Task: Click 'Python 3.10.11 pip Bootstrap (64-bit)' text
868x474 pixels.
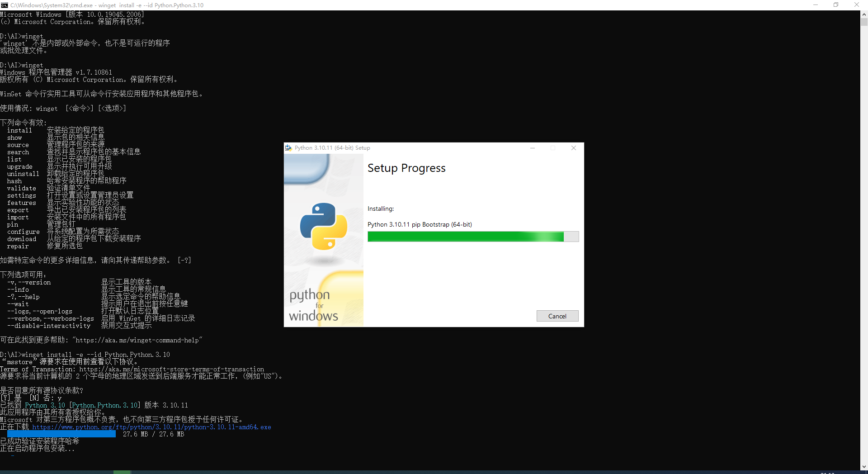Action: click(x=420, y=224)
